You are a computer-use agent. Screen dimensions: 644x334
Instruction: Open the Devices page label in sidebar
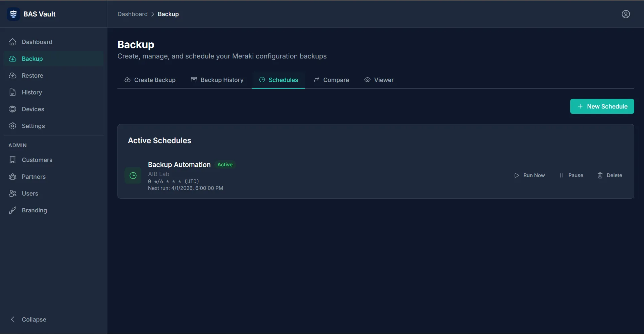pyautogui.click(x=33, y=109)
